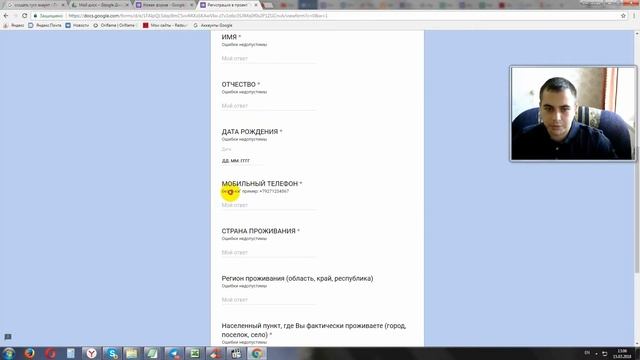640x360 pixels.
Task: Open Yandex Browser from the taskbar
Action: point(91,353)
